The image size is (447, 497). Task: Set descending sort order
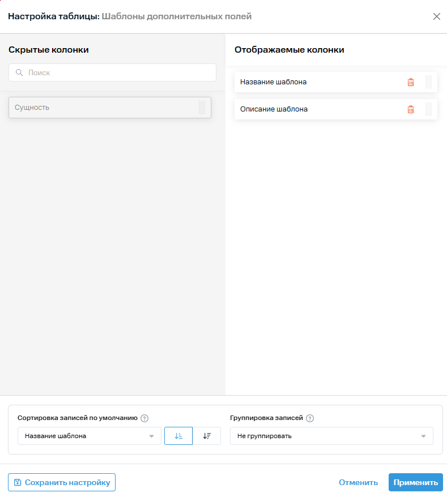click(207, 436)
